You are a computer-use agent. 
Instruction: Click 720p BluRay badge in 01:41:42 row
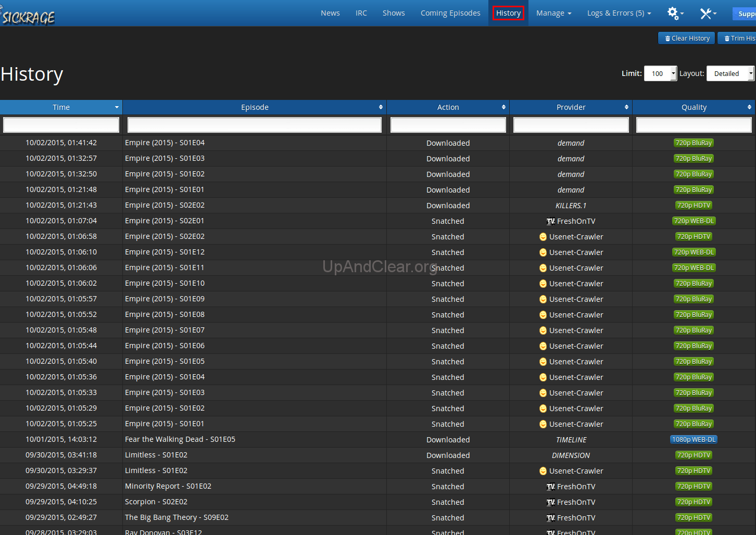point(694,143)
